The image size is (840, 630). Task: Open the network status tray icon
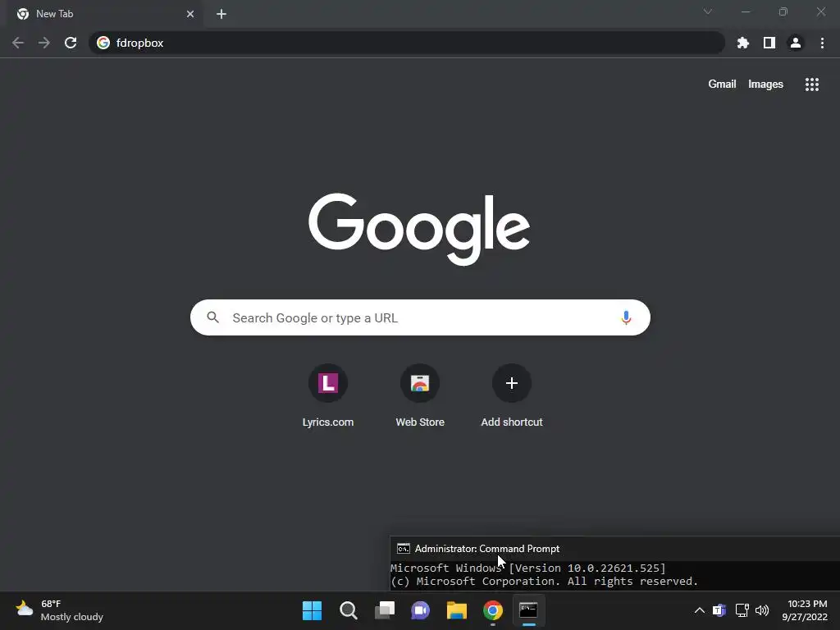pyautogui.click(x=742, y=610)
